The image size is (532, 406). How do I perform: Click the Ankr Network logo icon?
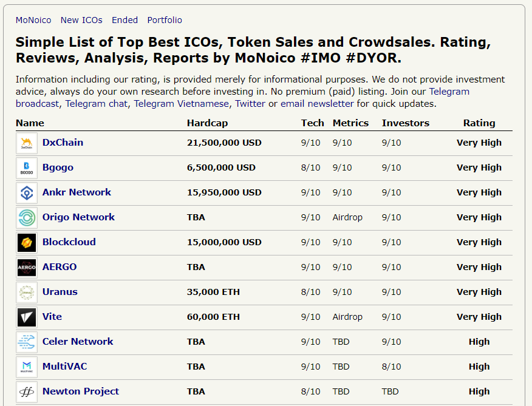pyautogui.click(x=27, y=193)
